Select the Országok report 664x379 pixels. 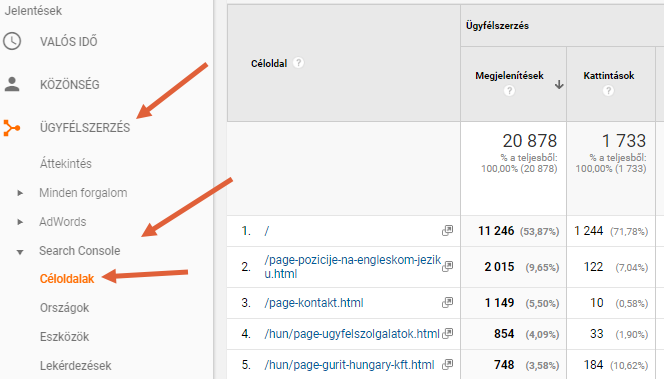(64, 308)
